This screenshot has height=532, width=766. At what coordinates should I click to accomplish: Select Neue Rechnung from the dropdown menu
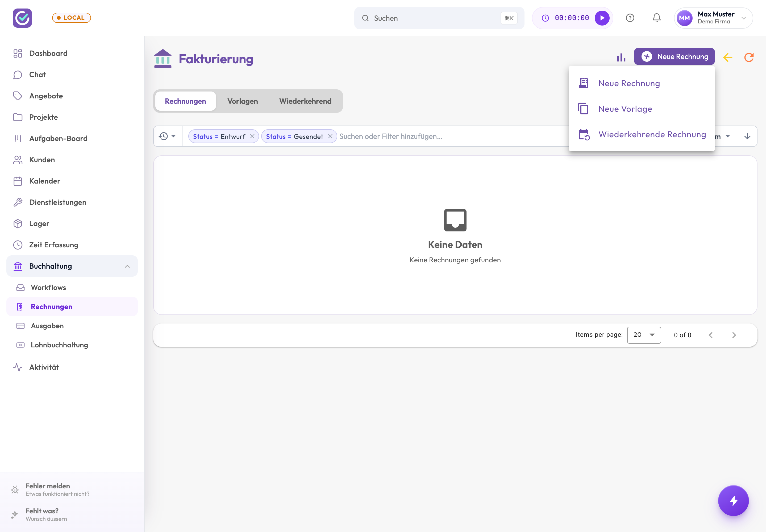[642, 83]
